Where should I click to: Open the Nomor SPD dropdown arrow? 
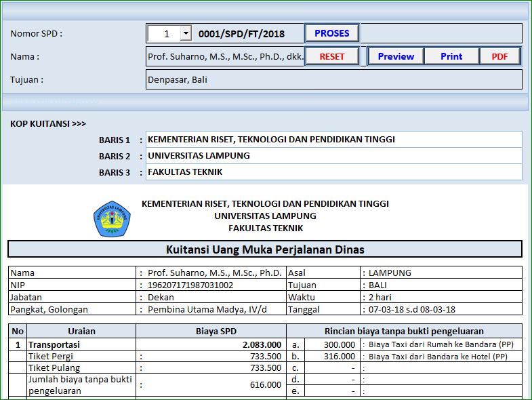186,33
